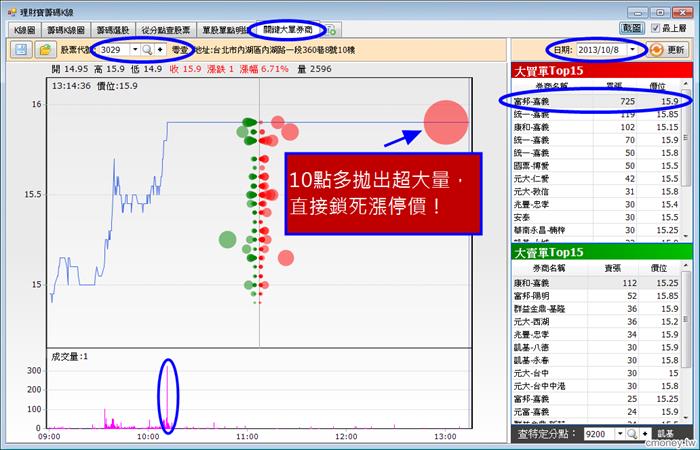Open the 9200 branch code dropdown arrow
Screen dimensions: 700x450
point(620,433)
